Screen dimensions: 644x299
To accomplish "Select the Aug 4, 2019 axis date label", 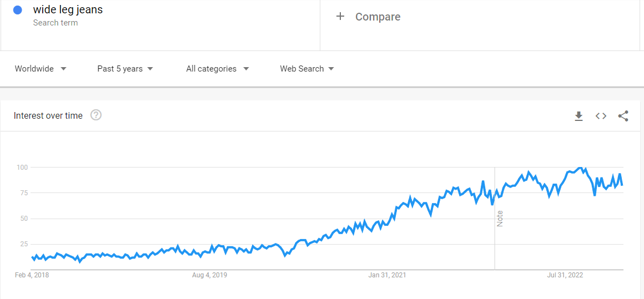I will pyautogui.click(x=209, y=275).
